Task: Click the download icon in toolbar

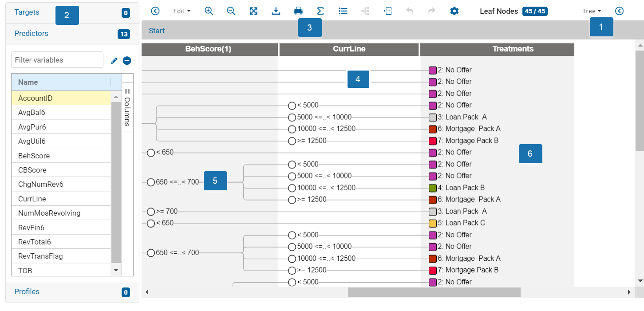Action: tap(276, 11)
